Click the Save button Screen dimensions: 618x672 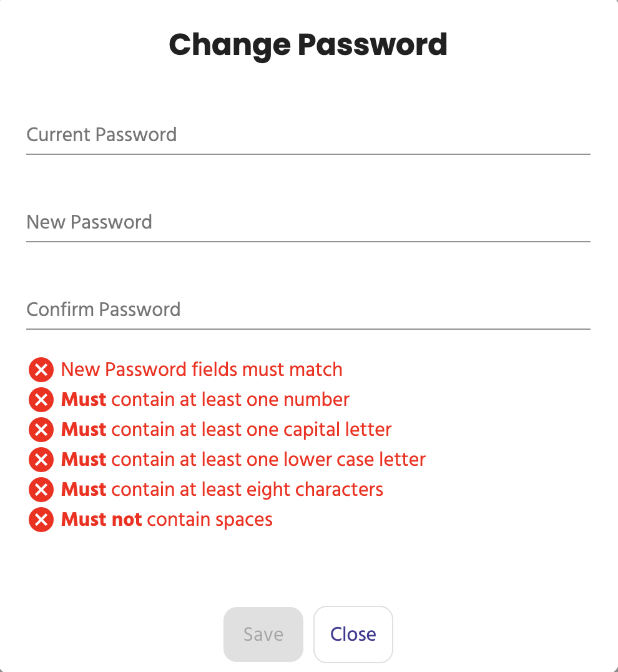click(263, 634)
